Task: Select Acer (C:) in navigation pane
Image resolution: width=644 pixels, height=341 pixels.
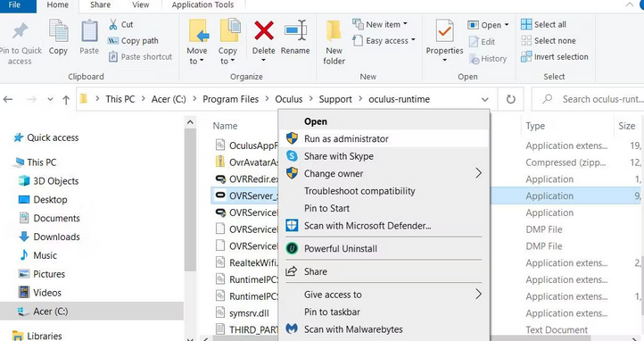Action: (x=92, y=312)
